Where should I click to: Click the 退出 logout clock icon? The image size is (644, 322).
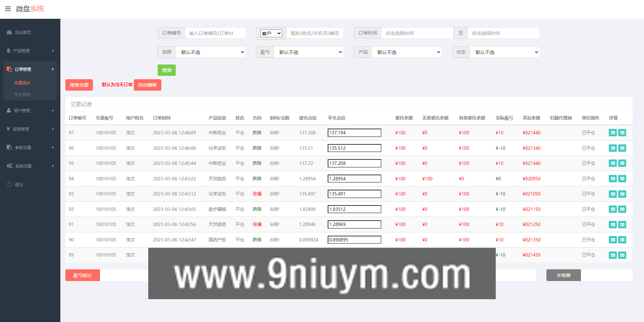(9, 184)
